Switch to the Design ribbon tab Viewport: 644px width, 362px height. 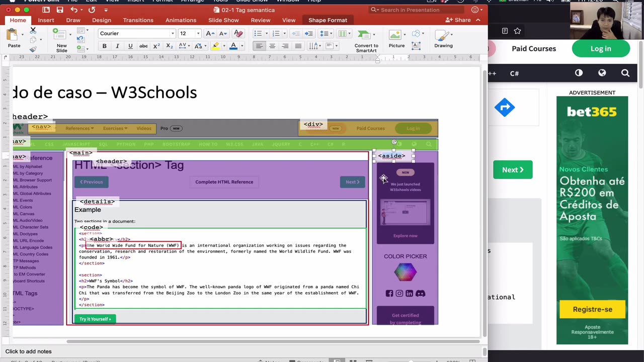point(101,20)
